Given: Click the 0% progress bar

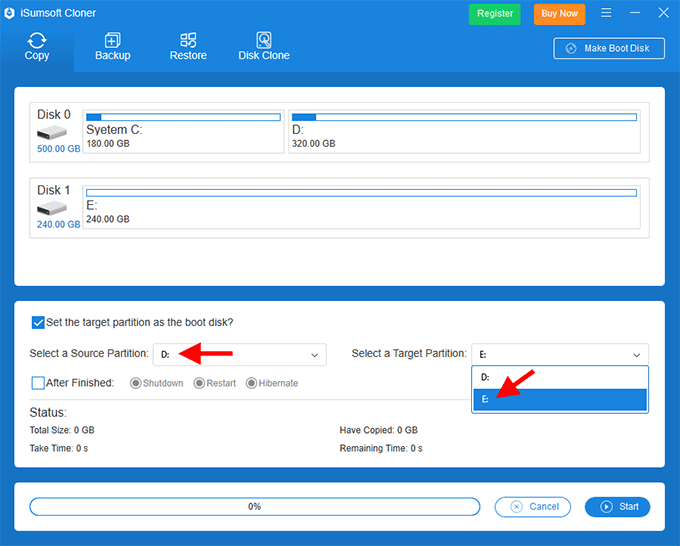Looking at the screenshot, I should click(255, 507).
